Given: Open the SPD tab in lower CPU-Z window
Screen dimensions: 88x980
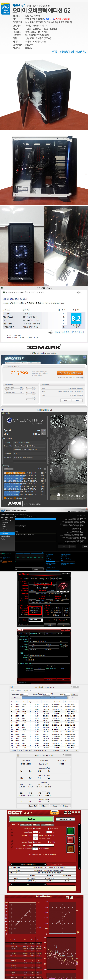Looking at the screenshot, I should tap(47, 634).
